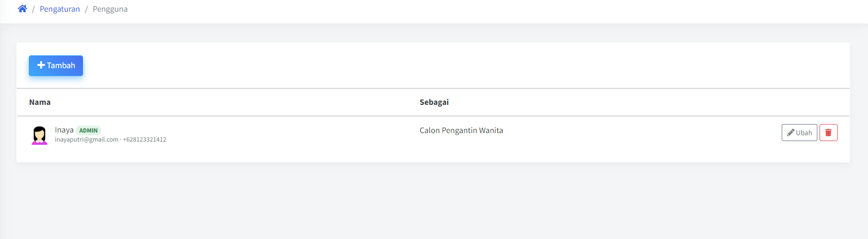Viewport: 868px width, 239px height.
Task: Open the Pengaturan breadcrumb link
Action: 60,9
